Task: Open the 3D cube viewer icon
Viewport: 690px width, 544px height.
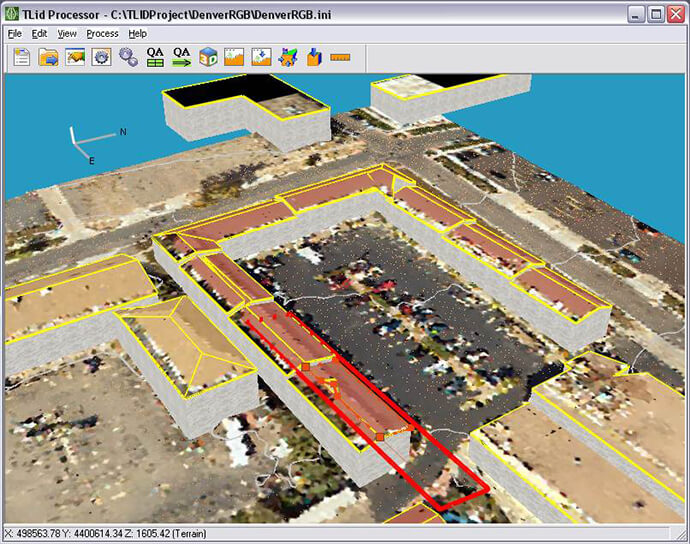Action: (208, 58)
